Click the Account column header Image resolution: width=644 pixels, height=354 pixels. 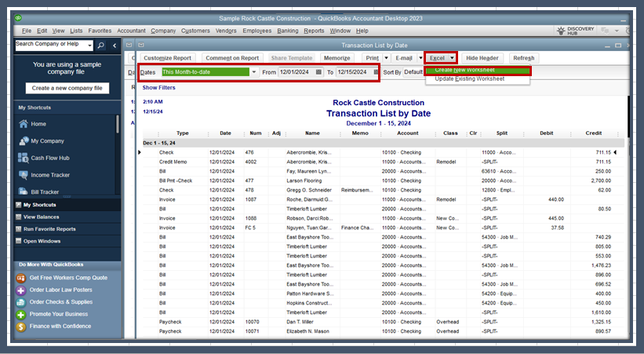tap(407, 133)
